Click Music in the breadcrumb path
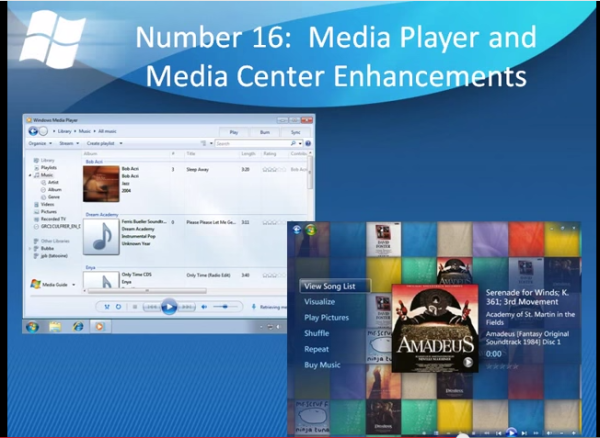Image resolution: width=600 pixels, height=438 pixels. (x=85, y=131)
